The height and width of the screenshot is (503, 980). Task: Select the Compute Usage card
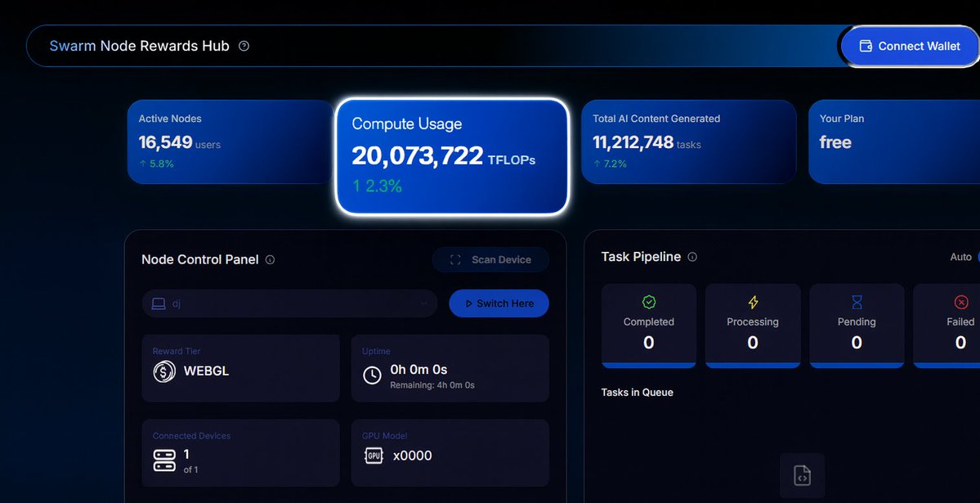(452, 156)
